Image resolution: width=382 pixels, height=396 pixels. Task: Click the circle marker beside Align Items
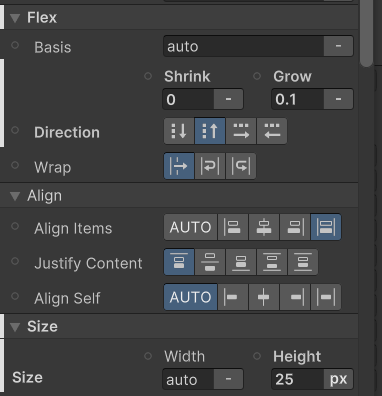coord(15,226)
